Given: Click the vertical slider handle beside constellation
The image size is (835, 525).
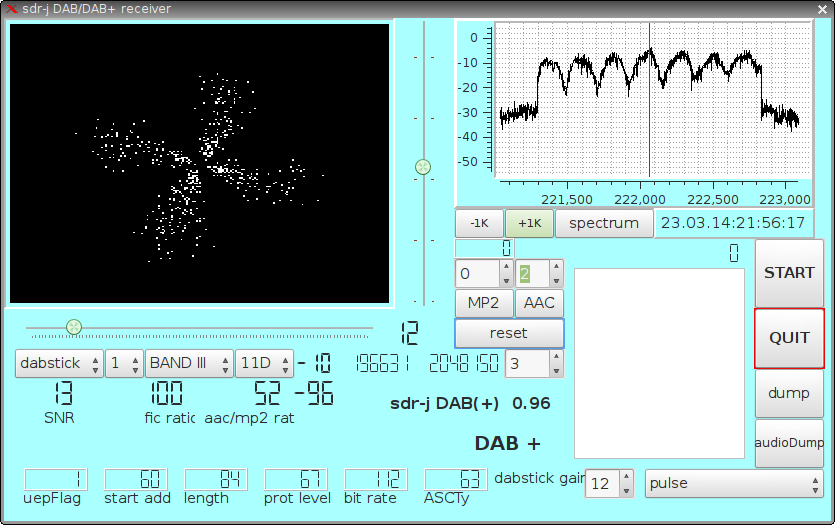Looking at the screenshot, I should coord(423,167).
